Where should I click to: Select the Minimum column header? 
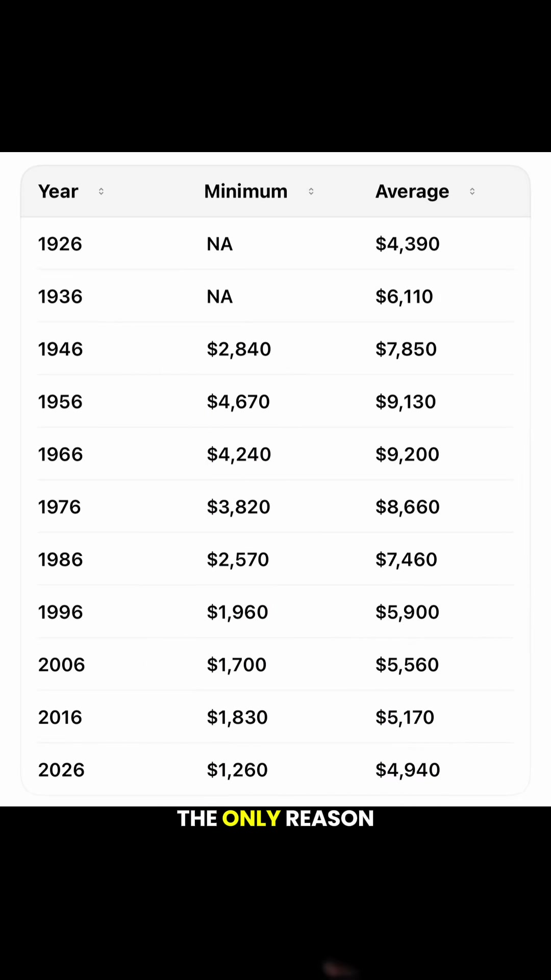click(x=246, y=191)
